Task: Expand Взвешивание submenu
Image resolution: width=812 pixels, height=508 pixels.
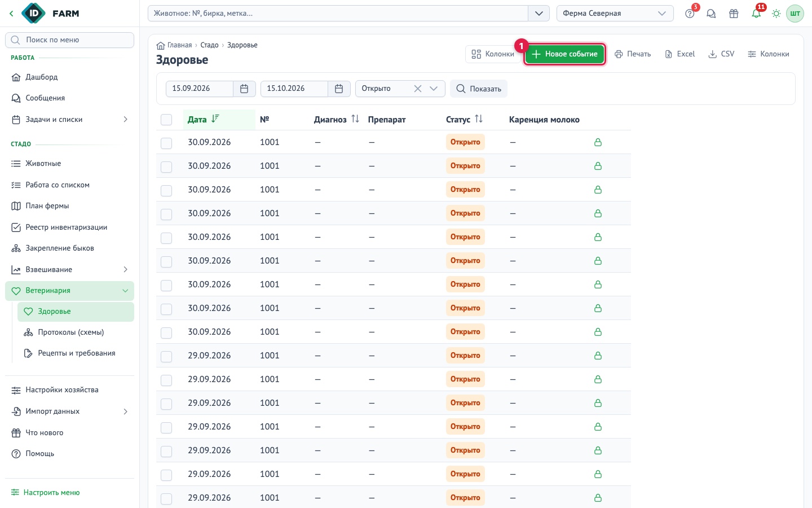Action: [x=125, y=270]
